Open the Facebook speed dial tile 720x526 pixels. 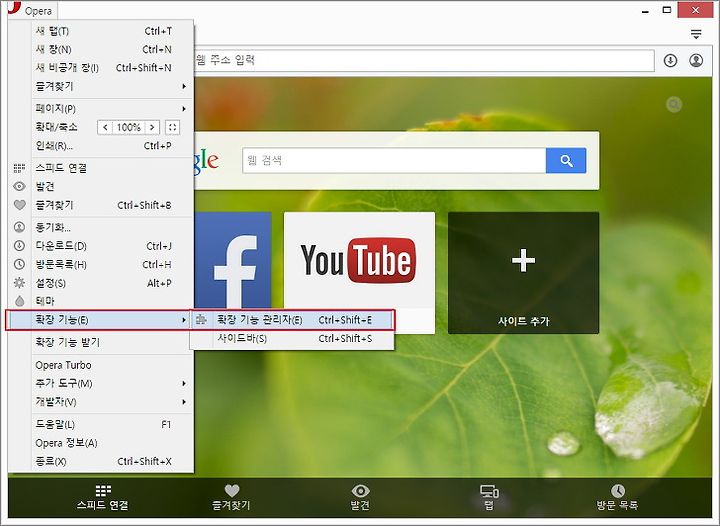coord(233,260)
